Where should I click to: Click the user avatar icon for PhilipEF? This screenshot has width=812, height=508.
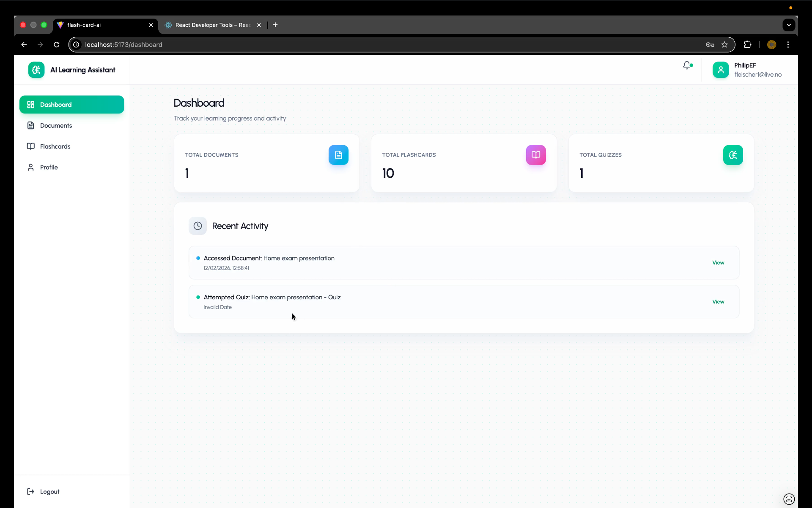pyautogui.click(x=721, y=70)
